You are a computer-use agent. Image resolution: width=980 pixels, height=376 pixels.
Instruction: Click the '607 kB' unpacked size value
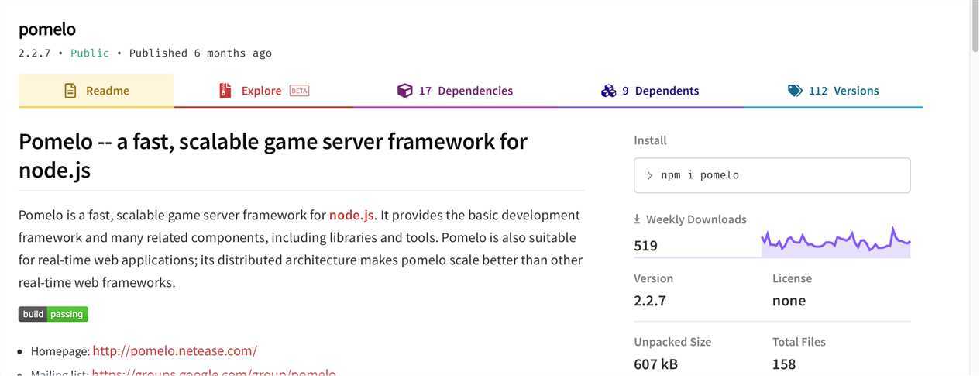tap(655, 364)
